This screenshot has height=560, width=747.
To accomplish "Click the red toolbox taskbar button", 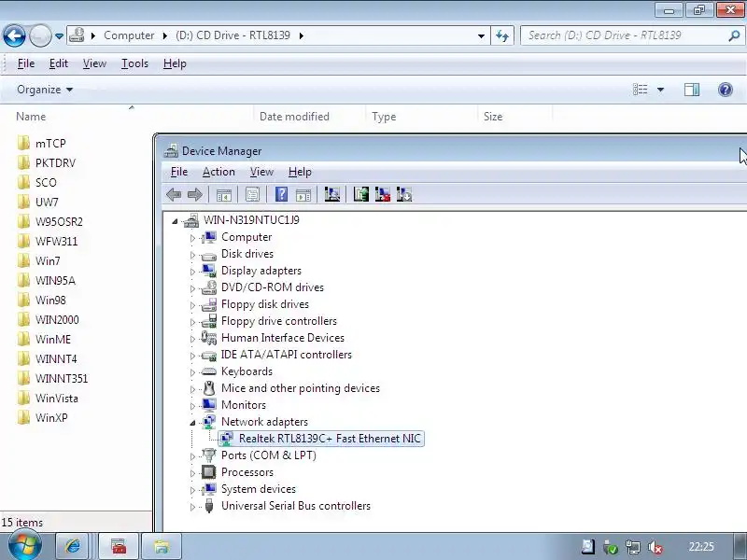I will (x=120, y=546).
